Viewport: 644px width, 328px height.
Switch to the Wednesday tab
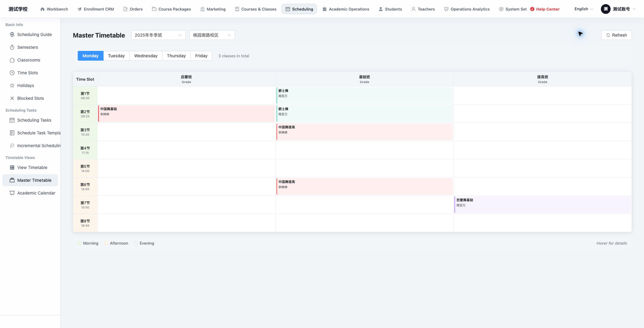click(x=146, y=56)
